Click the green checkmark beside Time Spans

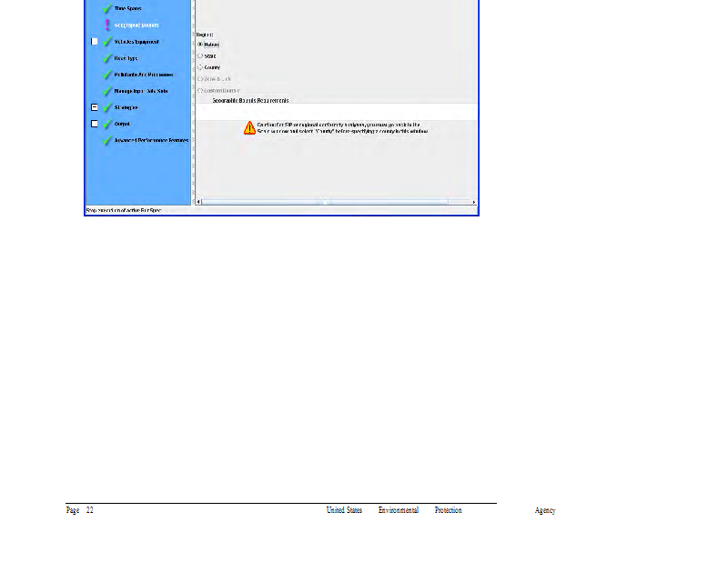[x=107, y=8]
